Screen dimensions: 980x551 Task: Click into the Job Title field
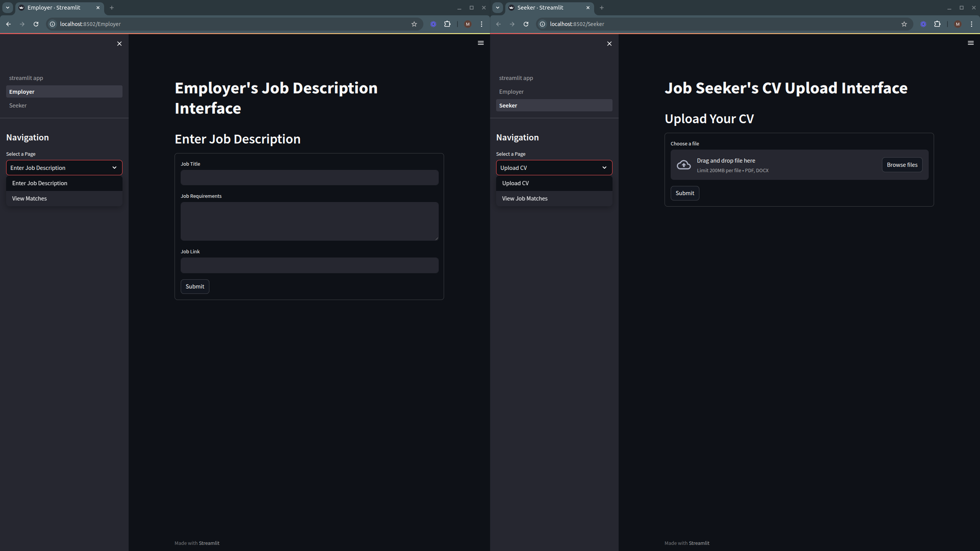point(309,178)
